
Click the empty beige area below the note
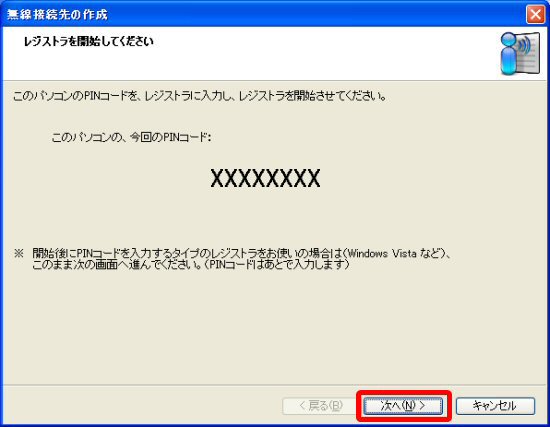point(274,326)
